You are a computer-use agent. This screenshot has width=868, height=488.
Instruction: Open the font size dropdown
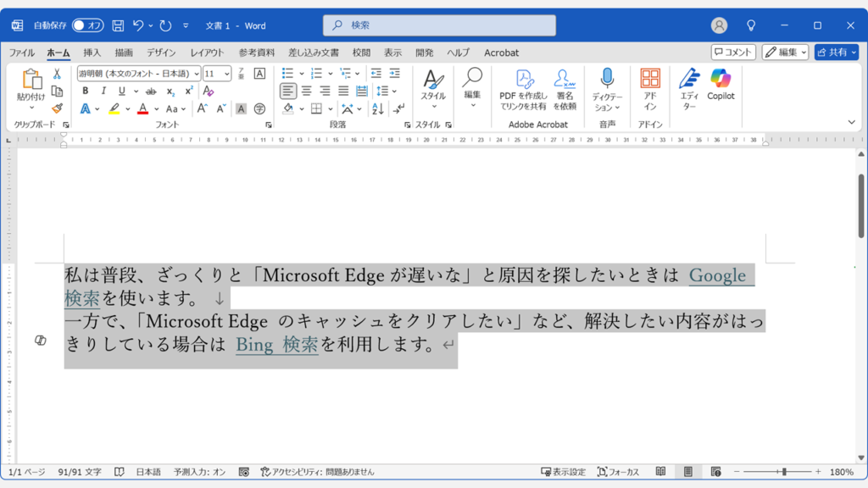(x=227, y=74)
